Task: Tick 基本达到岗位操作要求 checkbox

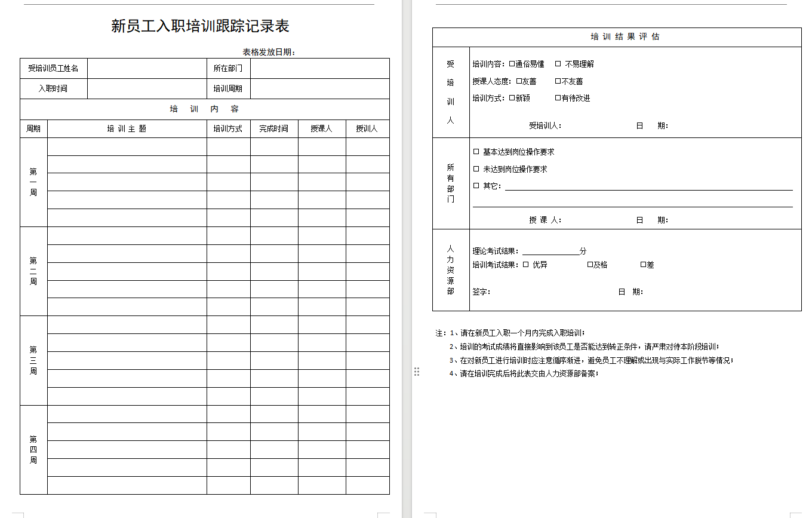Action: [x=476, y=152]
